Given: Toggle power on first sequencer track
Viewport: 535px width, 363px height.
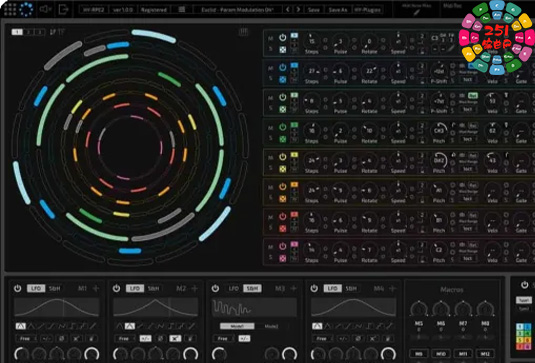Looking at the screenshot, I should (283, 38).
